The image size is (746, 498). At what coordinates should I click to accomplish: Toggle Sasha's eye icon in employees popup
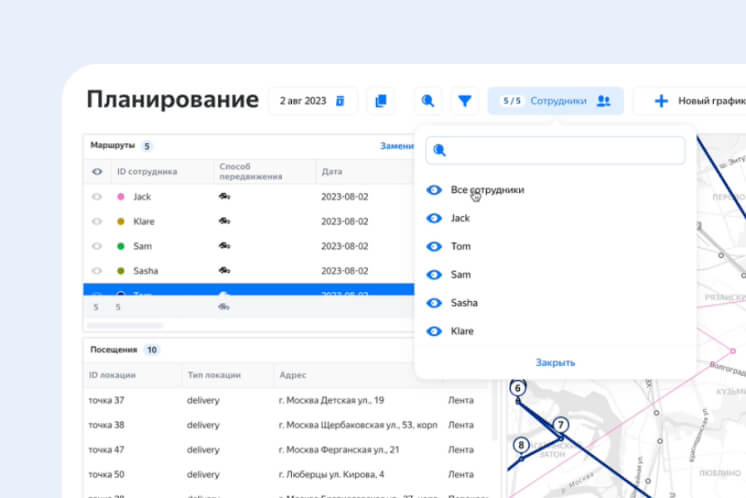(434, 303)
